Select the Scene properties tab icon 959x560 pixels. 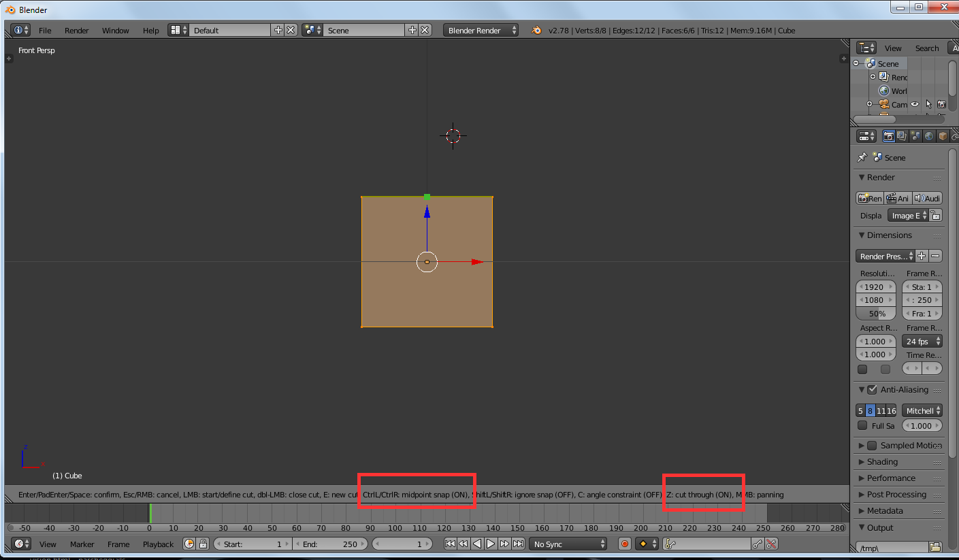(x=915, y=136)
